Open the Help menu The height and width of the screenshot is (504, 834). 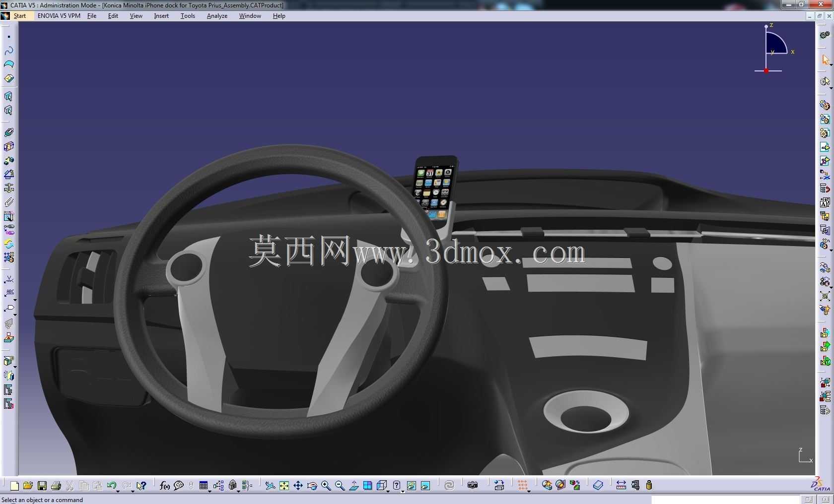click(279, 16)
